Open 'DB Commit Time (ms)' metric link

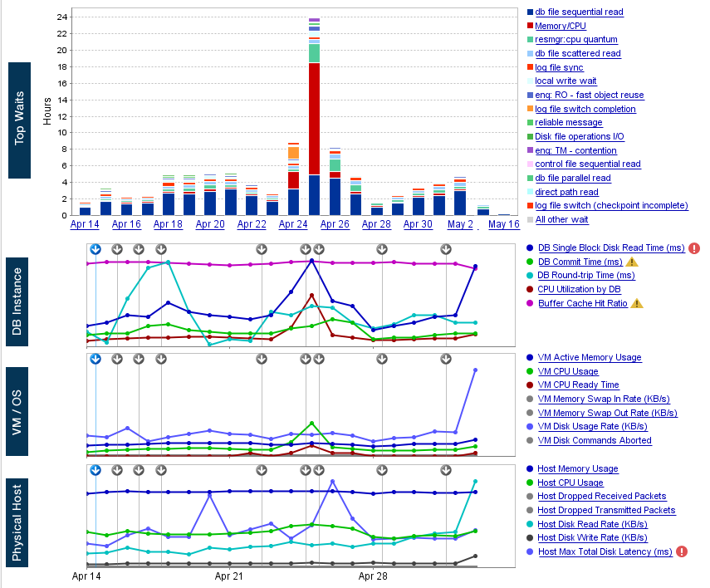tap(580, 262)
